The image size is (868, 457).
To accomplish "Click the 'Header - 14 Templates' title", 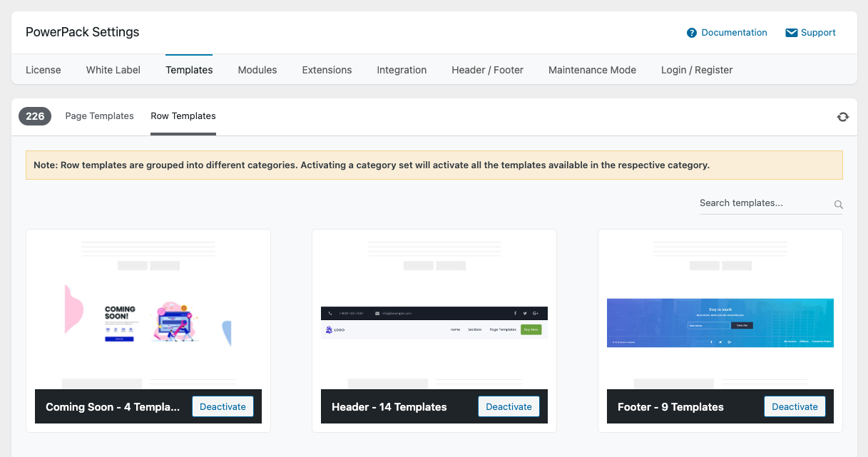I will (x=389, y=407).
